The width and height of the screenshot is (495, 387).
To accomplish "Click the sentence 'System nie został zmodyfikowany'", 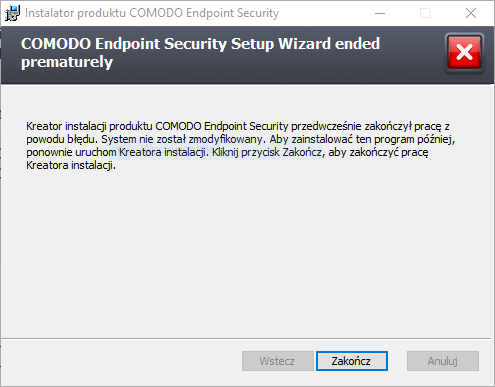I will (x=183, y=139).
